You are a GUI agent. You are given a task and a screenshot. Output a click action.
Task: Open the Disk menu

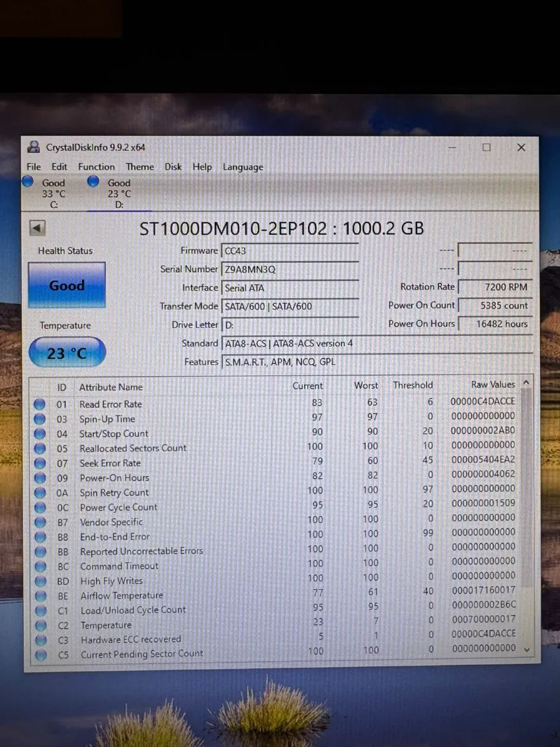pos(173,167)
